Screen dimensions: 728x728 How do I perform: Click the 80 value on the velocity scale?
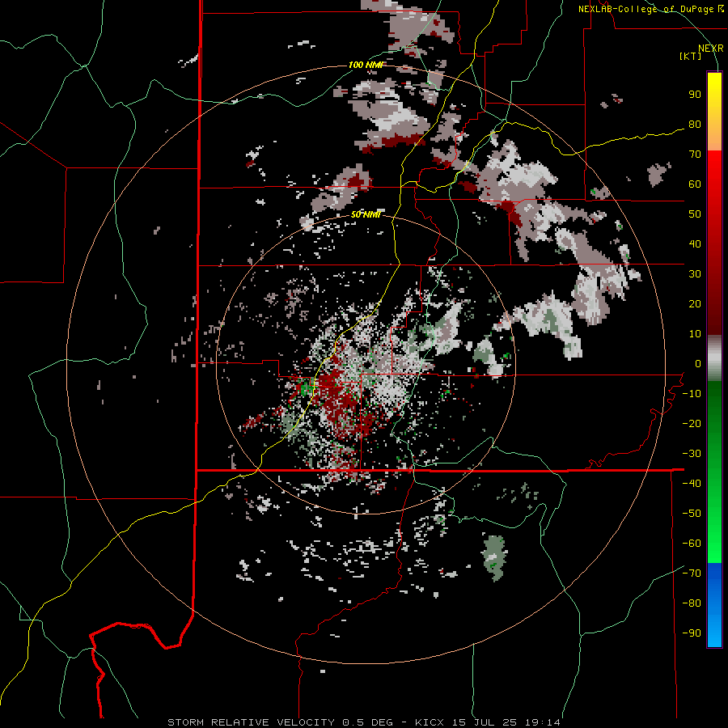(x=695, y=125)
